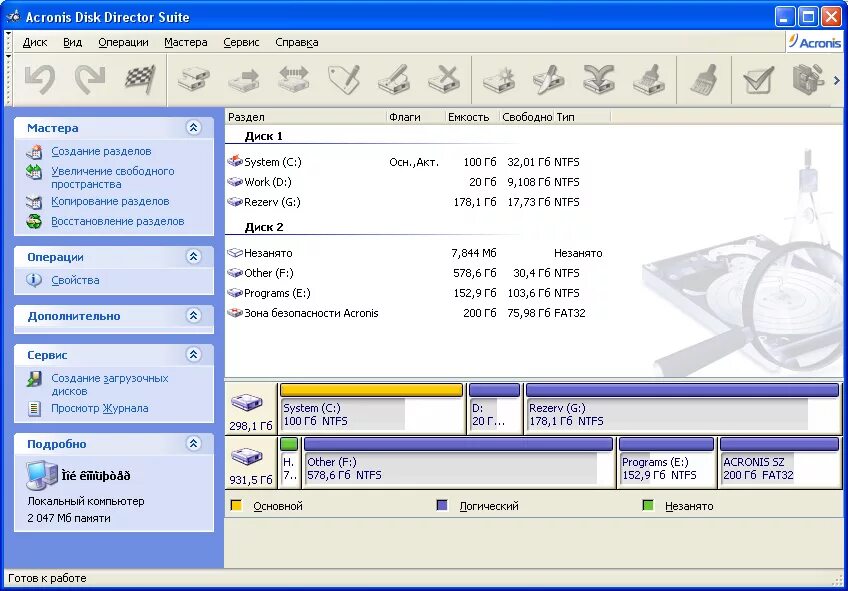
Task: Click the Explore partition toolbar icon
Action: (x=808, y=80)
